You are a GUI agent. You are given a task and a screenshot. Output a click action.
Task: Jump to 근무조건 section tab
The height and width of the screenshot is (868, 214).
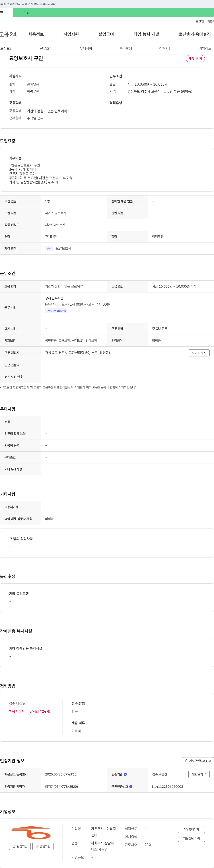pos(46,49)
